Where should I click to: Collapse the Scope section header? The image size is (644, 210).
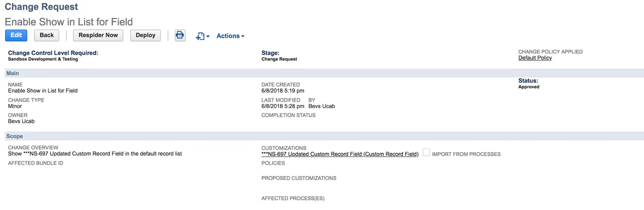[x=322, y=136]
